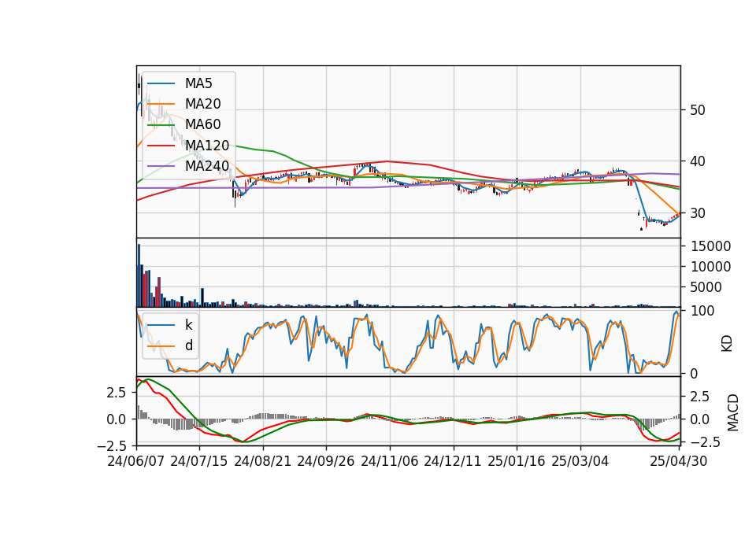Click the price axis value 30

[x=697, y=213]
